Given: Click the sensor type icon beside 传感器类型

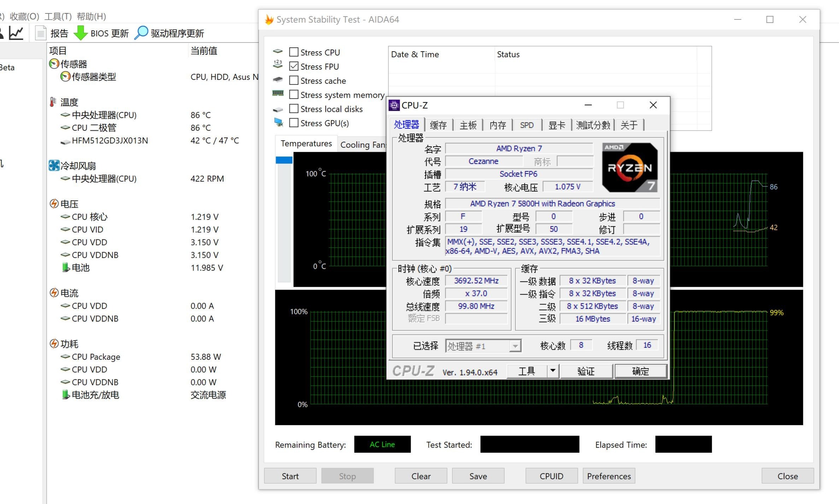Looking at the screenshot, I should coord(65,77).
